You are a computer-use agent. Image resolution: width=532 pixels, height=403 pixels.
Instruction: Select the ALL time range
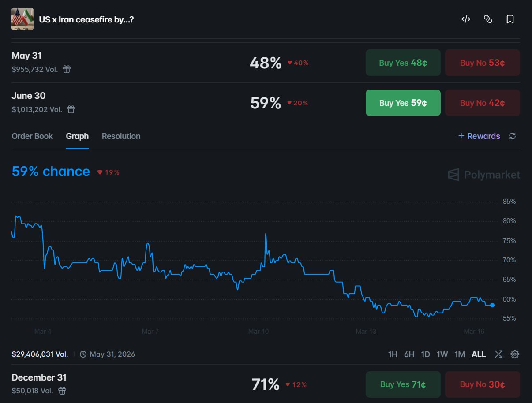[479, 354]
